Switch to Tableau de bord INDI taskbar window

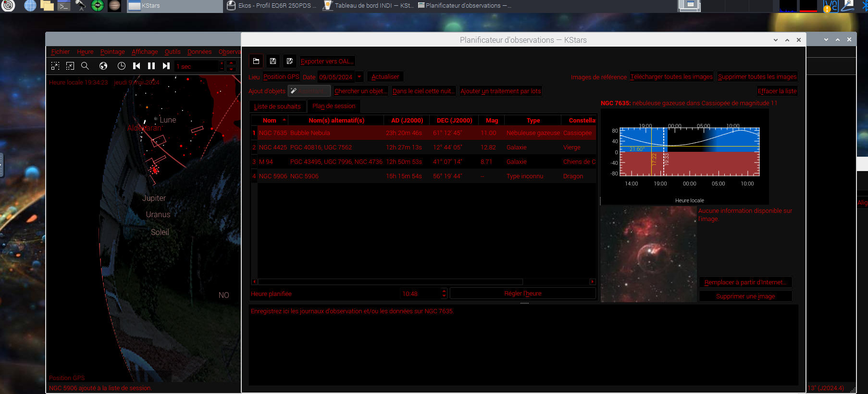point(368,6)
